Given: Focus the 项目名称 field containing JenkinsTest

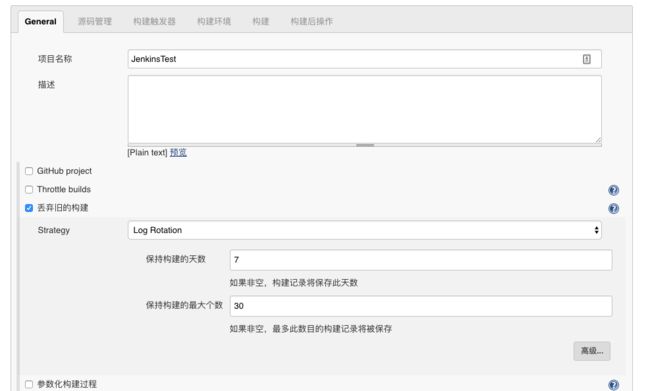Looking at the screenshot, I should coord(365,59).
